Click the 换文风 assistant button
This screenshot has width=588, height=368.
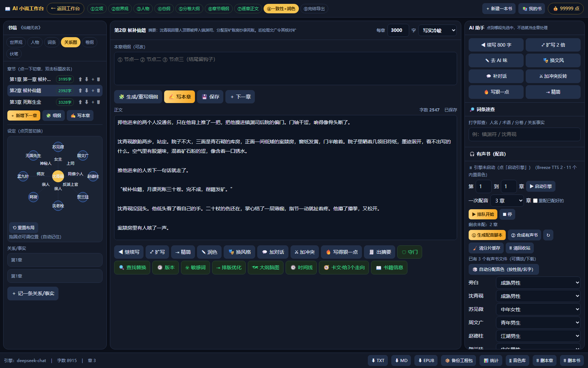(553, 60)
